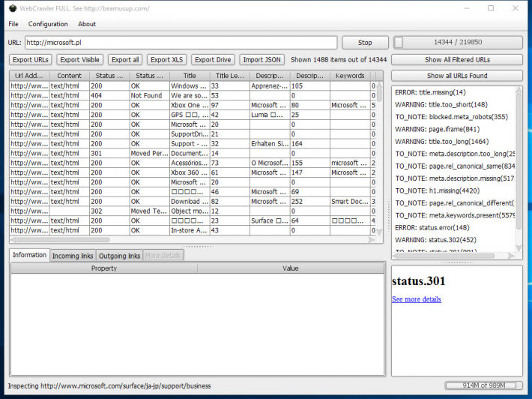Click the 301 Moved Per... row
Screen dimensions: 532x399
coord(193,154)
